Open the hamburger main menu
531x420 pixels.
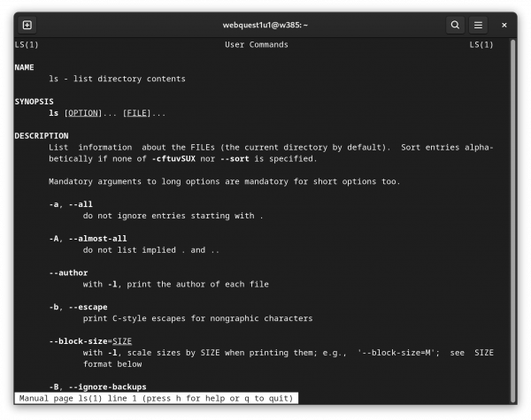click(478, 25)
